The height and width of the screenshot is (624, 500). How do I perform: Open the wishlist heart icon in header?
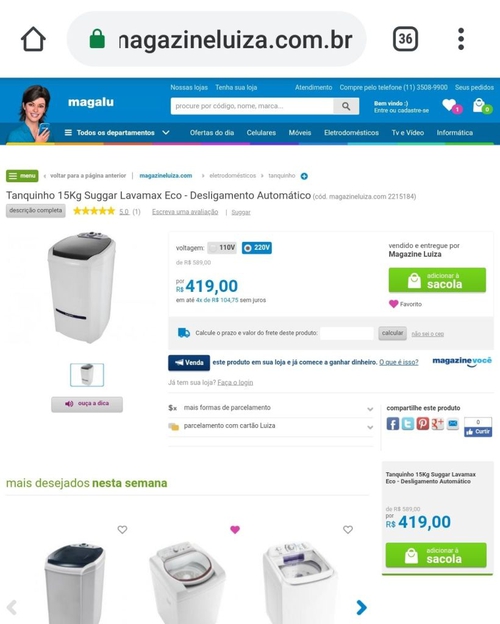[451, 106]
